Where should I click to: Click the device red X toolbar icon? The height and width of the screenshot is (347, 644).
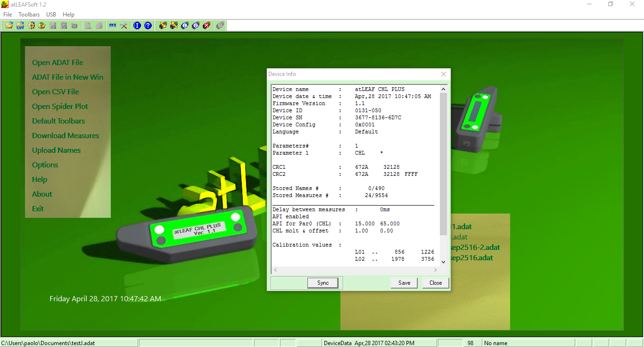point(206,25)
